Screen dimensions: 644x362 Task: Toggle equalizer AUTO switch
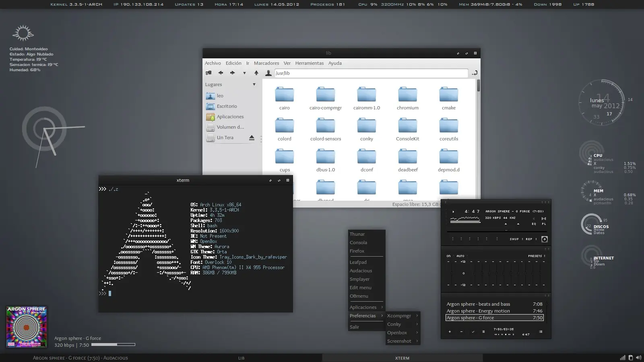click(x=460, y=256)
